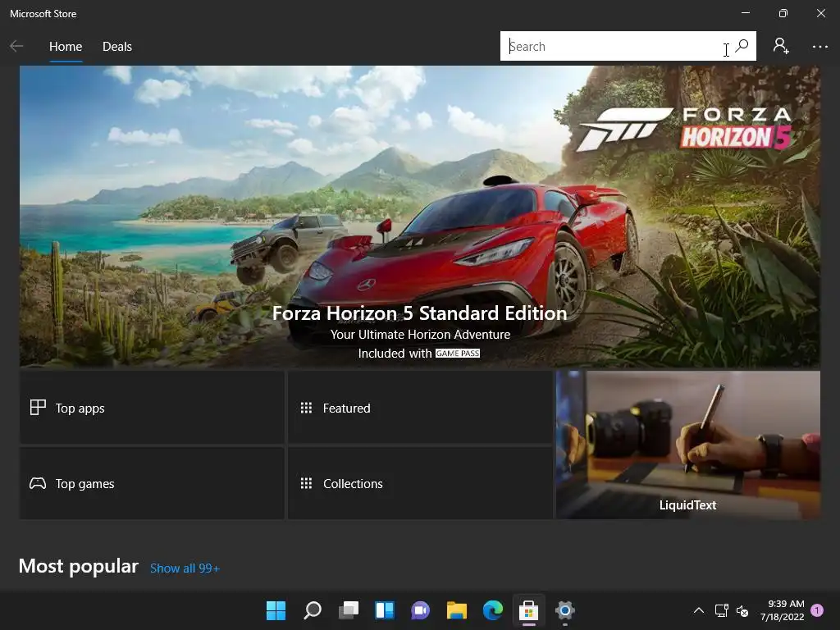This screenshot has height=630, width=840.
Task: Open Forza Horizon 5 hero banner
Action: click(x=419, y=217)
